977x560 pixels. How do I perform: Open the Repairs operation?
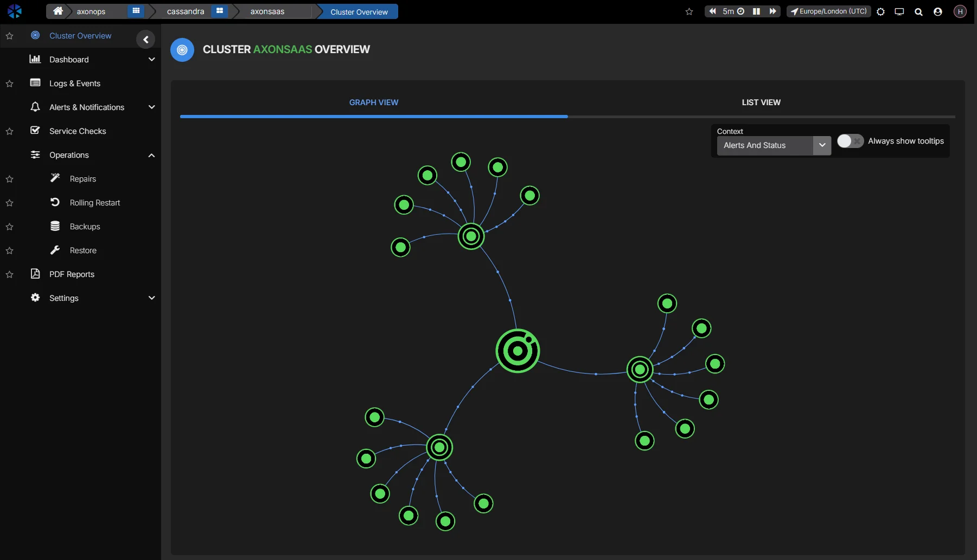coord(82,178)
